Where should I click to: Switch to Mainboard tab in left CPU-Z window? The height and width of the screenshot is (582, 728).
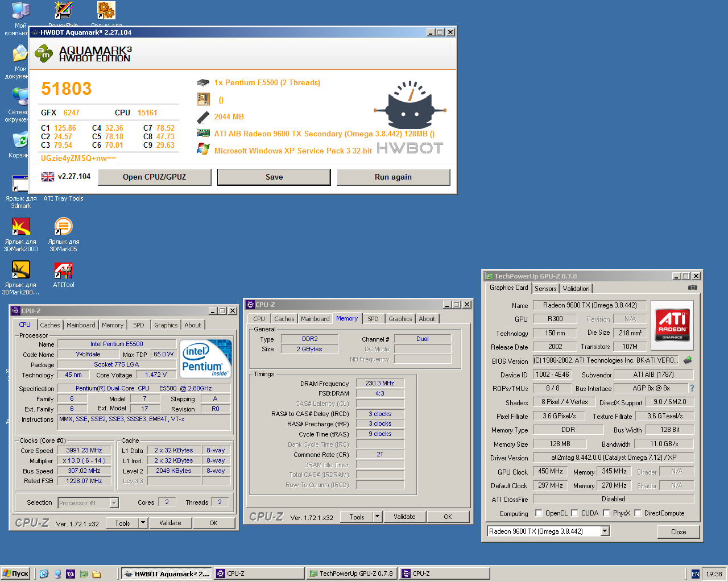pos(81,325)
